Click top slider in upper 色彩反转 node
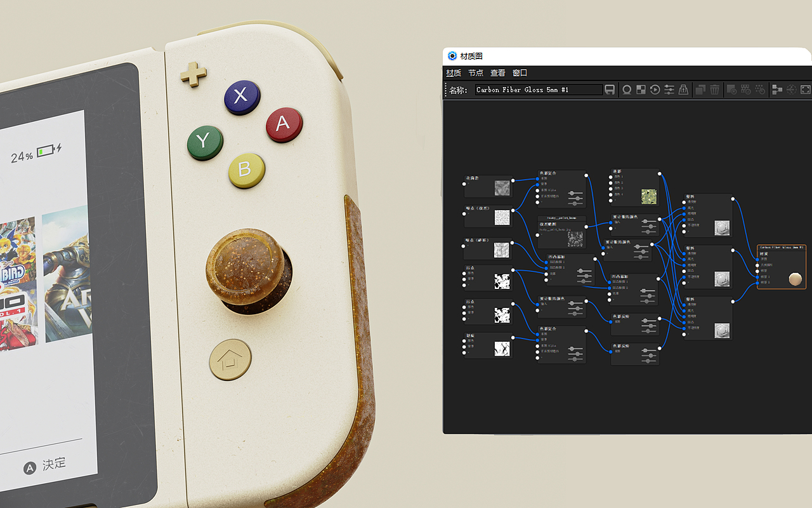The width and height of the screenshot is (812, 508). point(649,322)
